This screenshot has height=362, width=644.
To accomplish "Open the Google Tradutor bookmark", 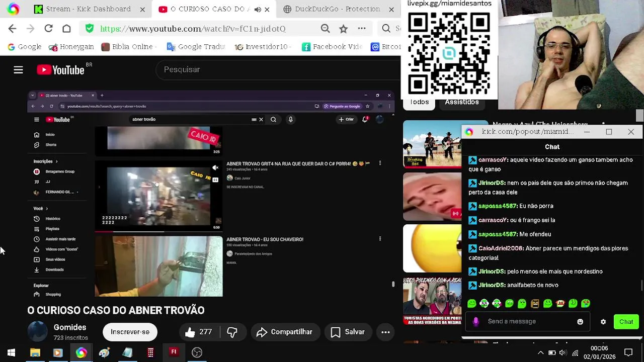I will [196, 47].
